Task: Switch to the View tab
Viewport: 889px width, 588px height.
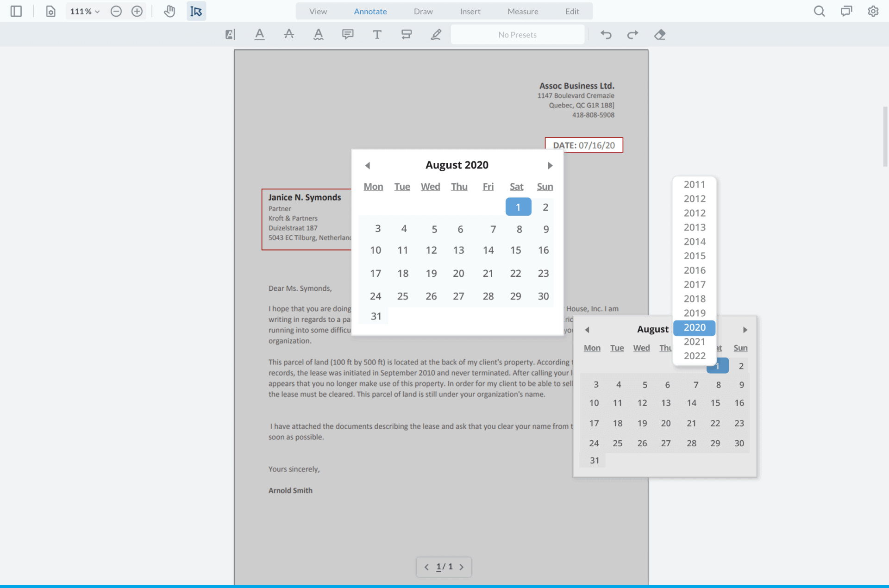Action: pyautogui.click(x=318, y=11)
